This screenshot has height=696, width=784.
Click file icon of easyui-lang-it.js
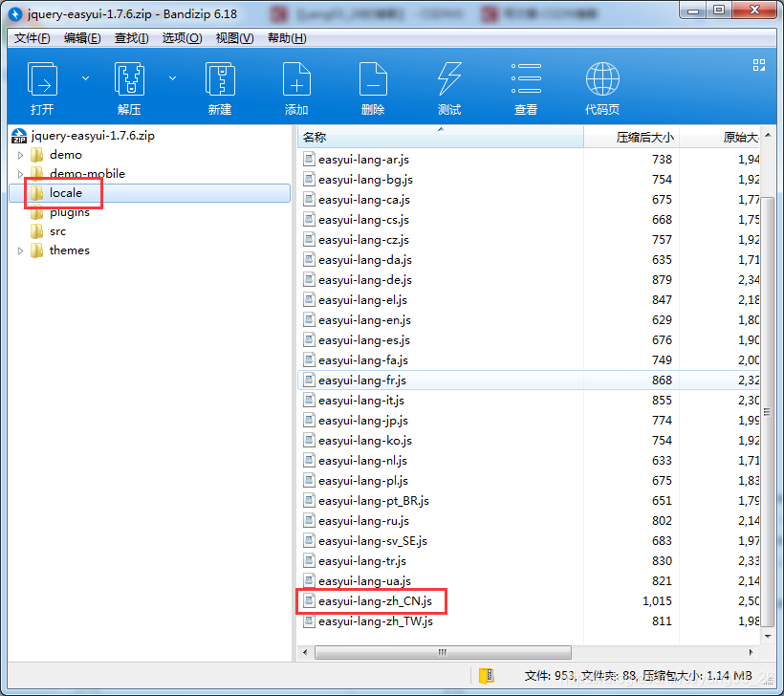(309, 401)
